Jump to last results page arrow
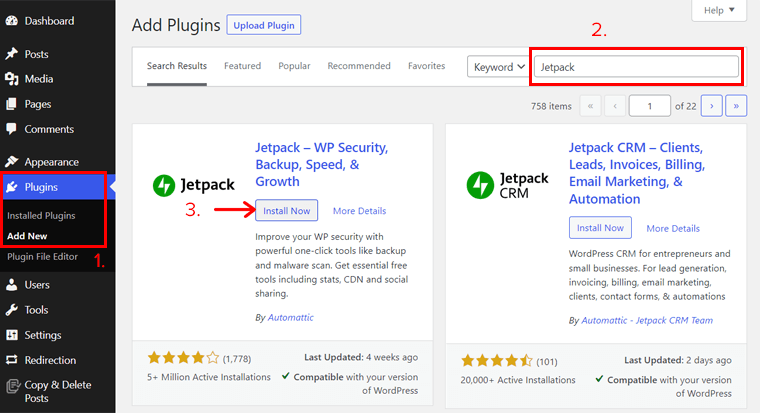Screen dimensions: 760x413 736,106
